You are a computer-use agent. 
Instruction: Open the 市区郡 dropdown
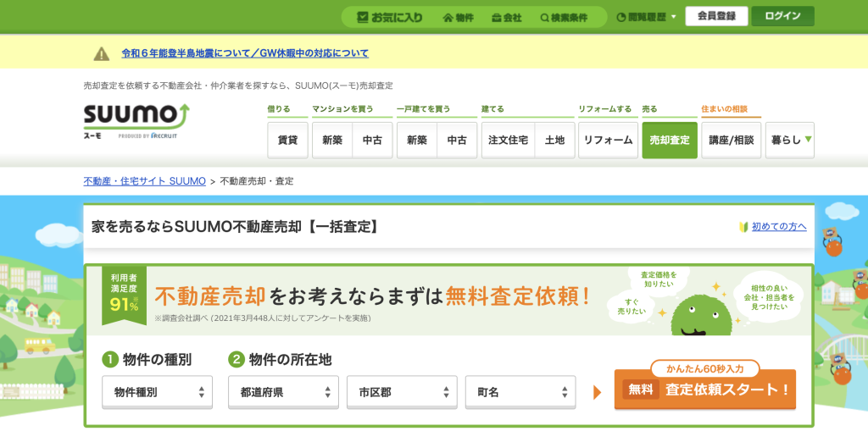click(402, 392)
